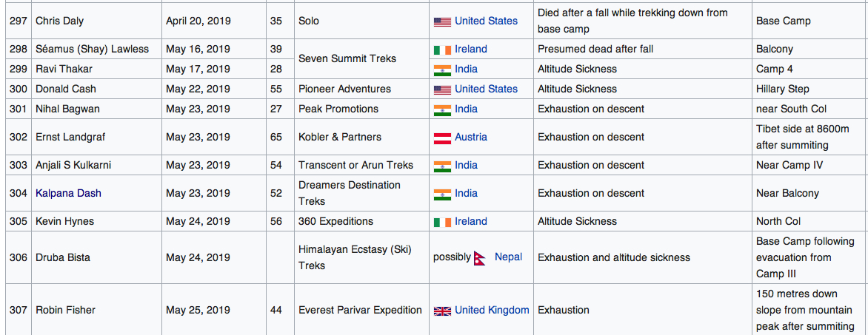Click the Indian flag in Kalpana Dash's row
Viewport: 868px width, 335px height.
pyautogui.click(x=441, y=194)
